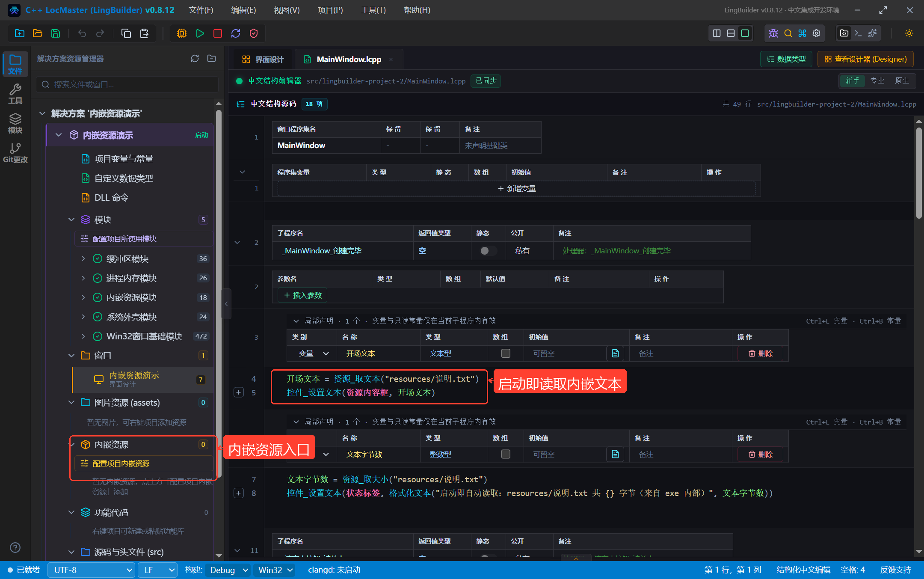Open the 工具 sidebar panel

(x=15, y=94)
